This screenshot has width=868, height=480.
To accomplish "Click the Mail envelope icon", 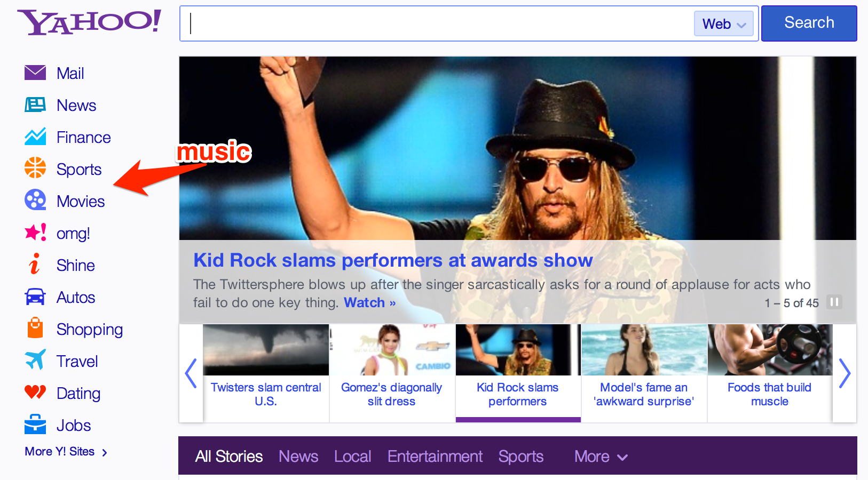I will pyautogui.click(x=35, y=73).
